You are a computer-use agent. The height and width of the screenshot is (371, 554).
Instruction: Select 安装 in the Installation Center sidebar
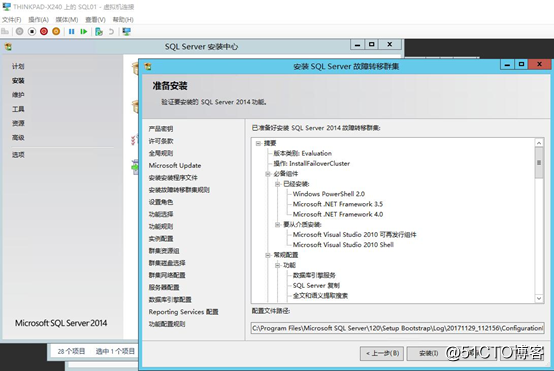[x=18, y=81]
